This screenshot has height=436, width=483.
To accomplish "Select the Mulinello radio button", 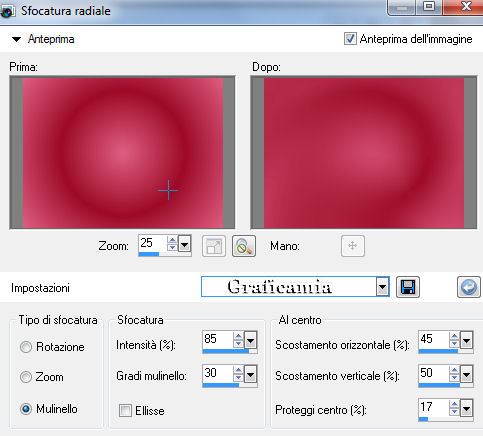I will tap(26, 409).
